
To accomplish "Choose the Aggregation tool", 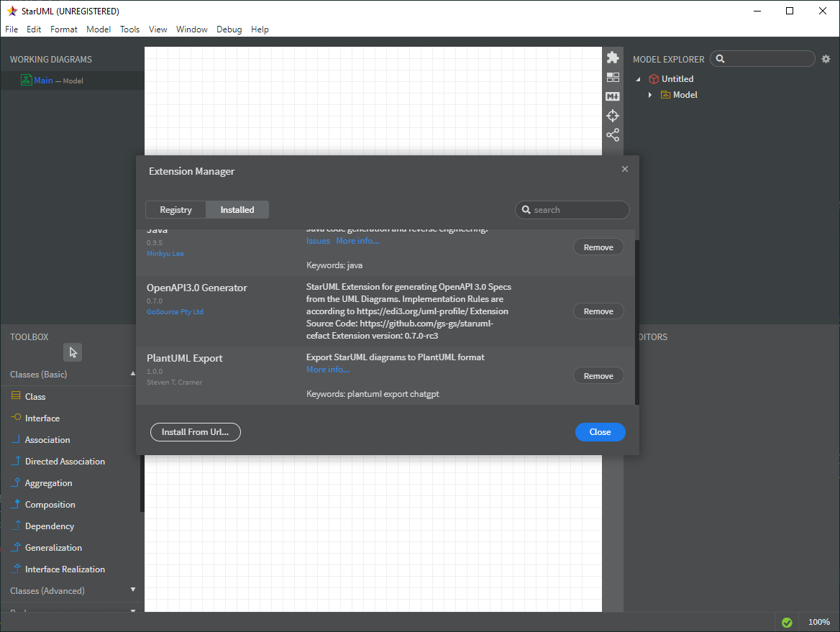I will pos(48,483).
